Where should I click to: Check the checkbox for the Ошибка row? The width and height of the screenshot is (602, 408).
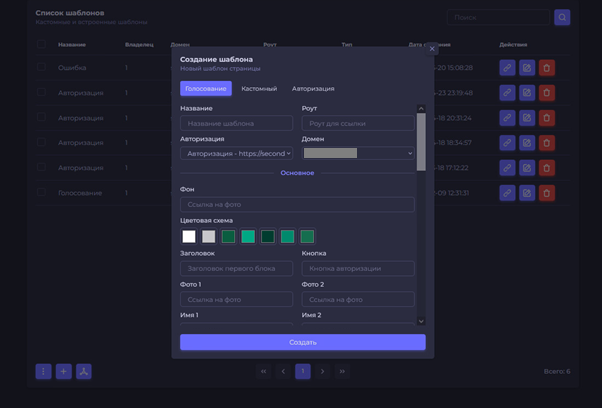[x=41, y=68]
